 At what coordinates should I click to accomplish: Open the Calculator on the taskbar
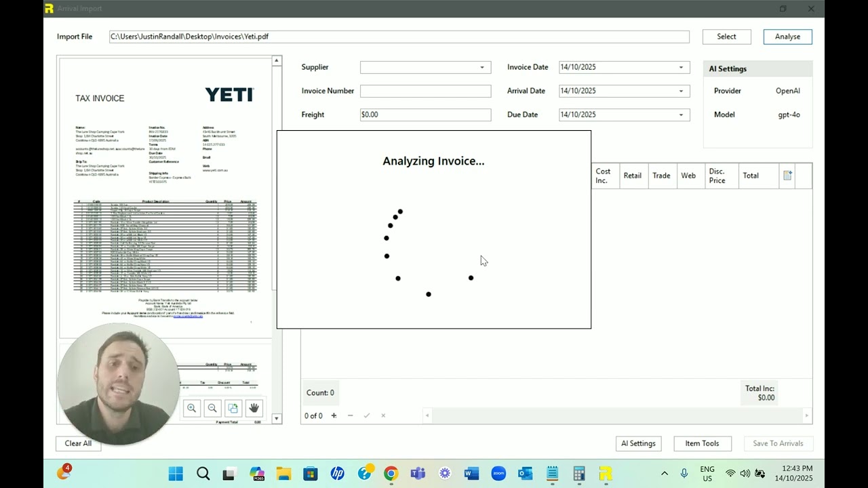579,473
